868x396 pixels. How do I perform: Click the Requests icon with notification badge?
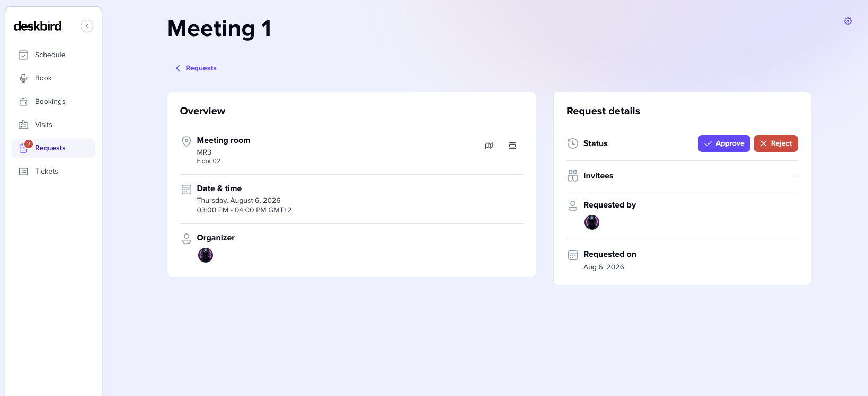point(24,148)
